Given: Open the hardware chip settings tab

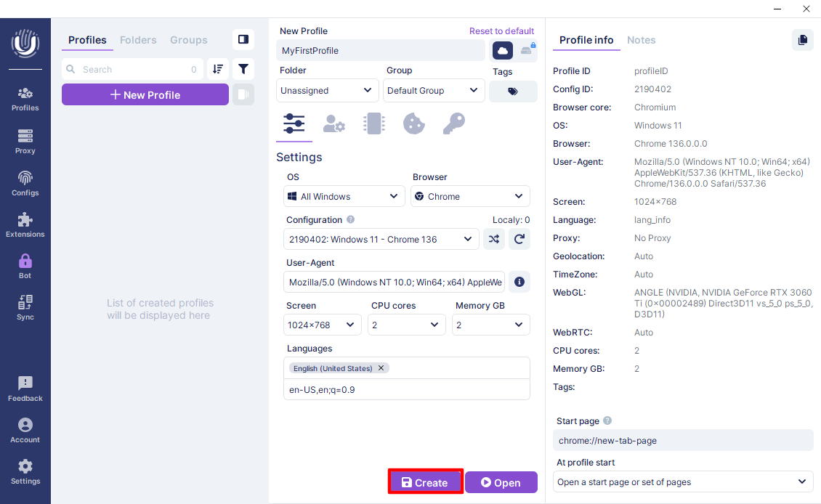Looking at the screenshot, I should (373, 123).
